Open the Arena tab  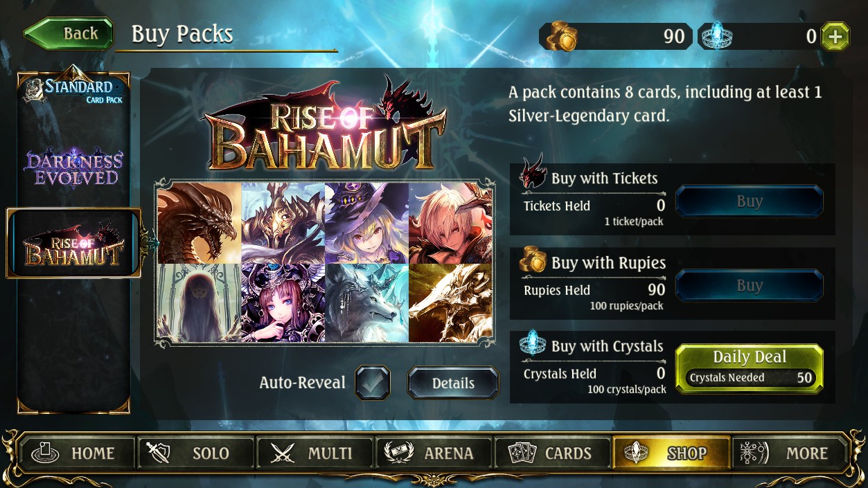coord(434,453)
